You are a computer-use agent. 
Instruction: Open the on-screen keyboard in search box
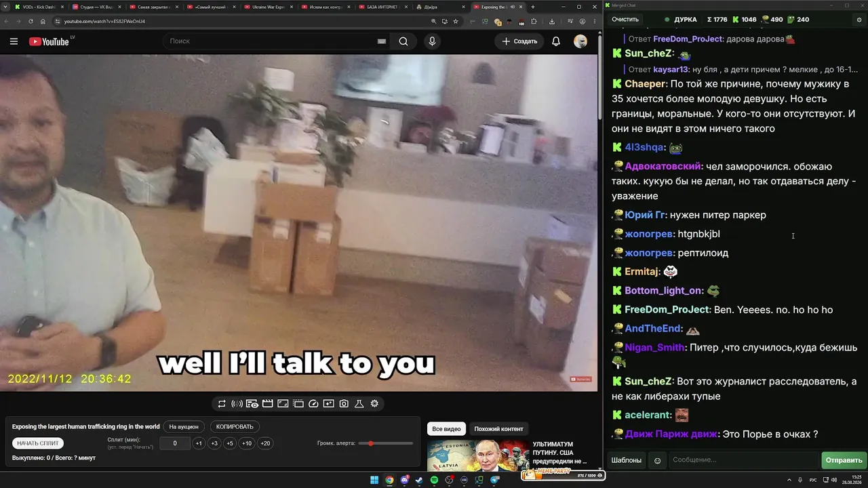pos(382,41)
